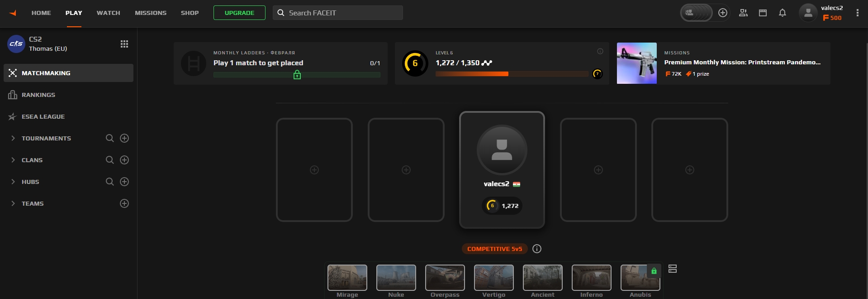Open the server settings icon beside maps

[673, 269]
